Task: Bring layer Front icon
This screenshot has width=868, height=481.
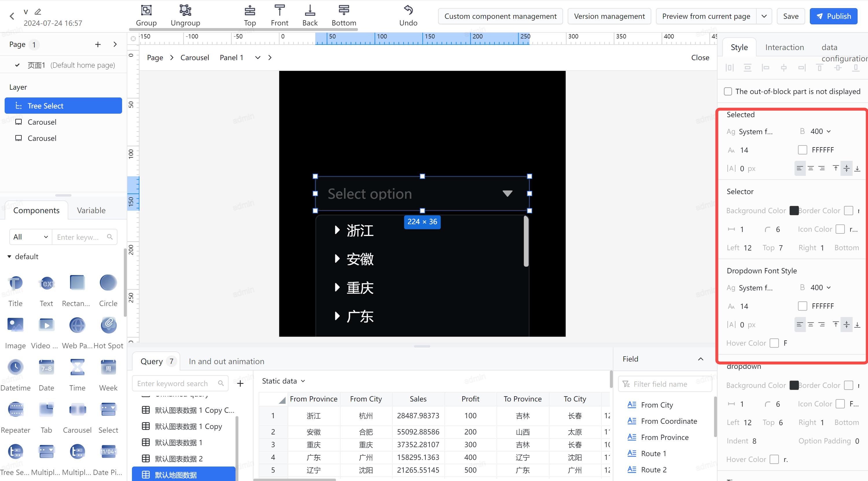Action: pos(279,10)
